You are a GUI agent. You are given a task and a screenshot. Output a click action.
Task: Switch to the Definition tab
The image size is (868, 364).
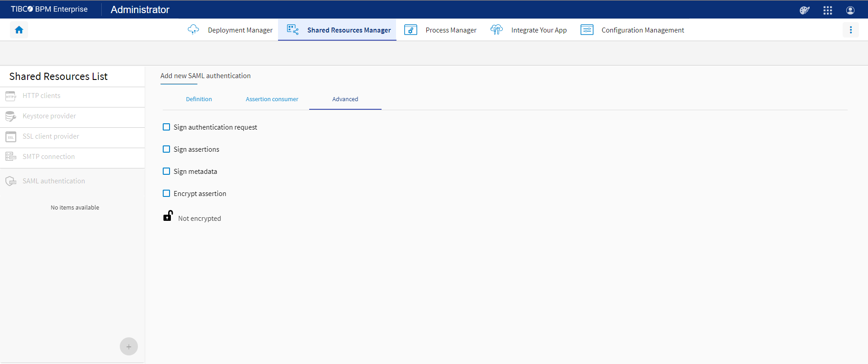tap(199, 99)
